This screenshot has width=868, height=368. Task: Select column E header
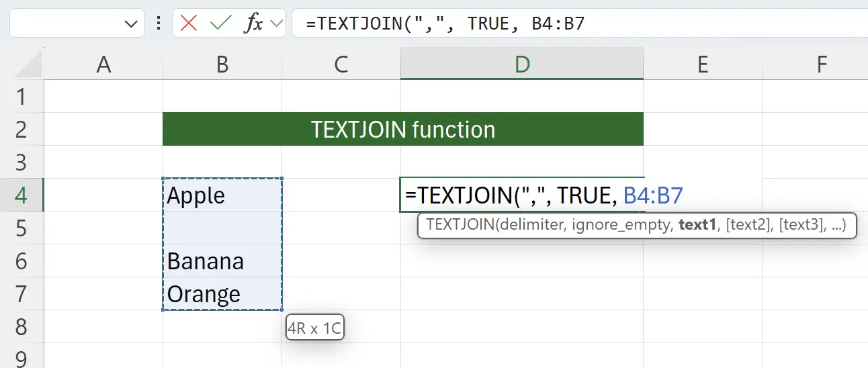coord(703,64)
